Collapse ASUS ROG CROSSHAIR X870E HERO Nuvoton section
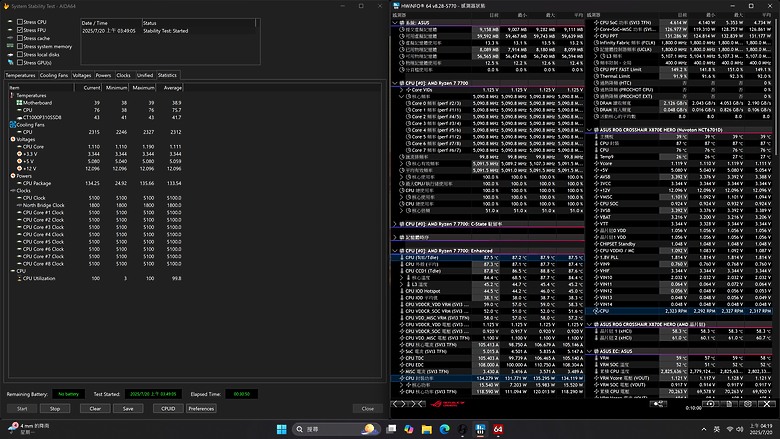The image size is (780, 439). 589,130
